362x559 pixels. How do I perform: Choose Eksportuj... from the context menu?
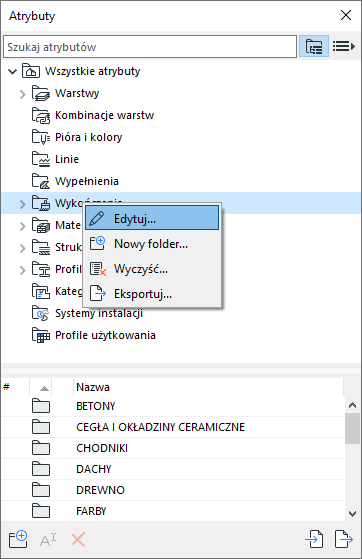click(152, 294)
